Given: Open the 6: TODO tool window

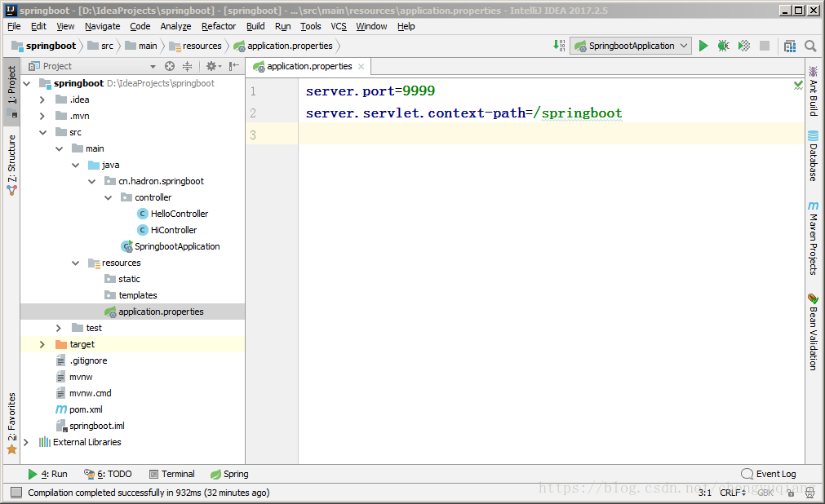Looking at the screenshot, I should [108, 474].
